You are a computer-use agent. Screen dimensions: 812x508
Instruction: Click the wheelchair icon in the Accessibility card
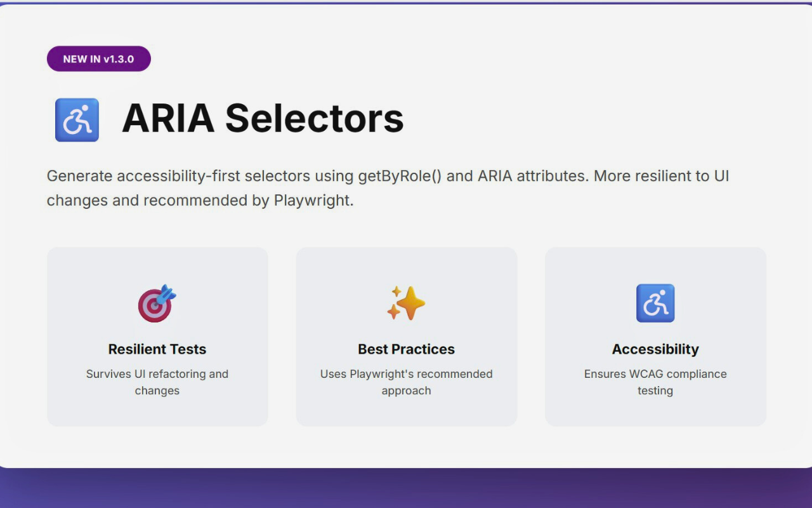pos(655,303)
